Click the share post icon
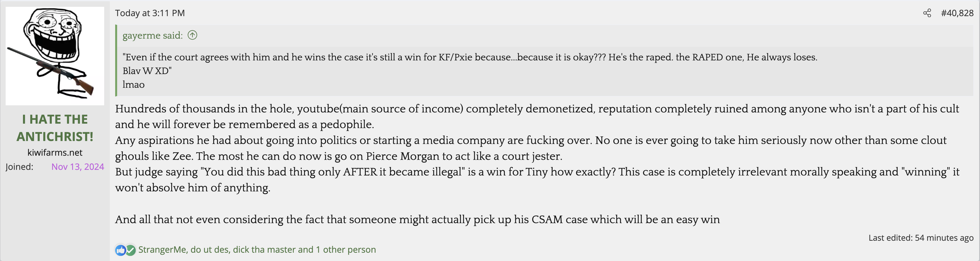The image size is (980, 261). pos(927,13)
